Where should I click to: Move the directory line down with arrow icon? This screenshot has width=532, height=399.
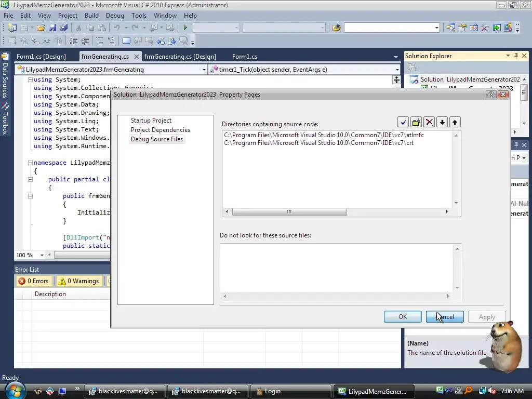pos(442,122)
